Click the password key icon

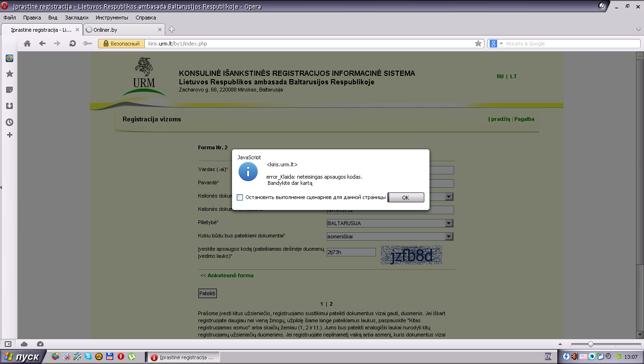tap(87, 44)
